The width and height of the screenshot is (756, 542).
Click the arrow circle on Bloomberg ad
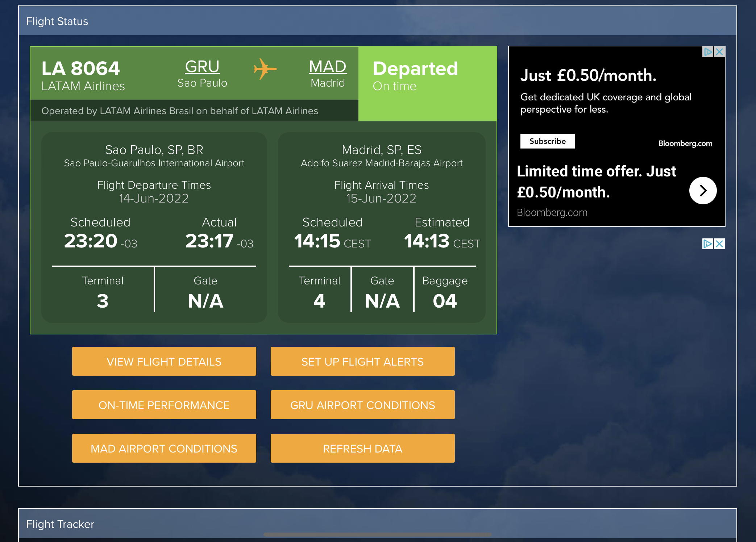[703, 191]
